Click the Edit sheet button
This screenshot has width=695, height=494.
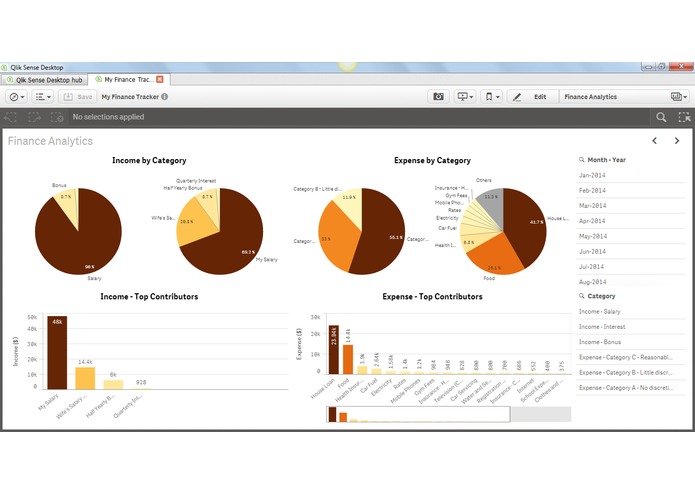click(532, 97)
